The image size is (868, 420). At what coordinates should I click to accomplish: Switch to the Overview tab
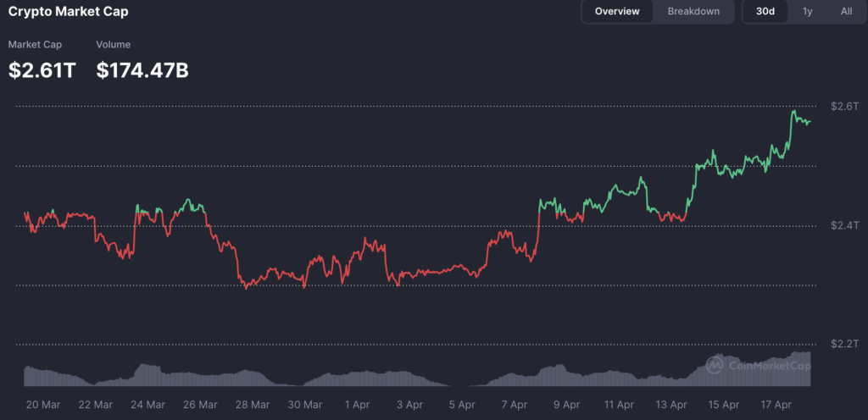(617, 12)
